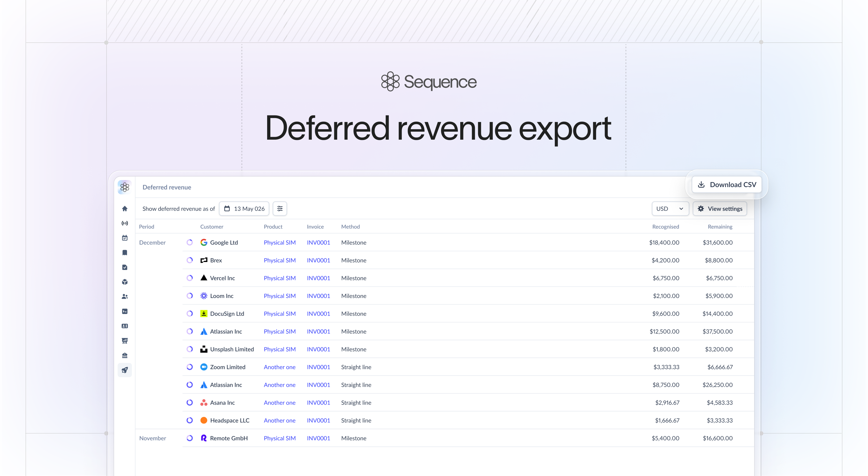Click the Remote GmbH logo icon
The width and height of the screenshot is (868, 476).
(x=204, y=438)
